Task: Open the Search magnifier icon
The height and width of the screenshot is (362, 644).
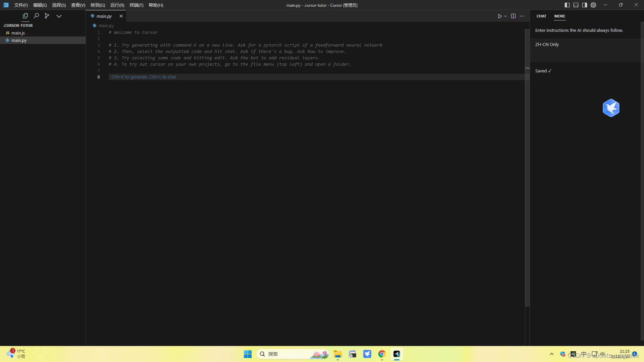Action: (x=36, y=16)
